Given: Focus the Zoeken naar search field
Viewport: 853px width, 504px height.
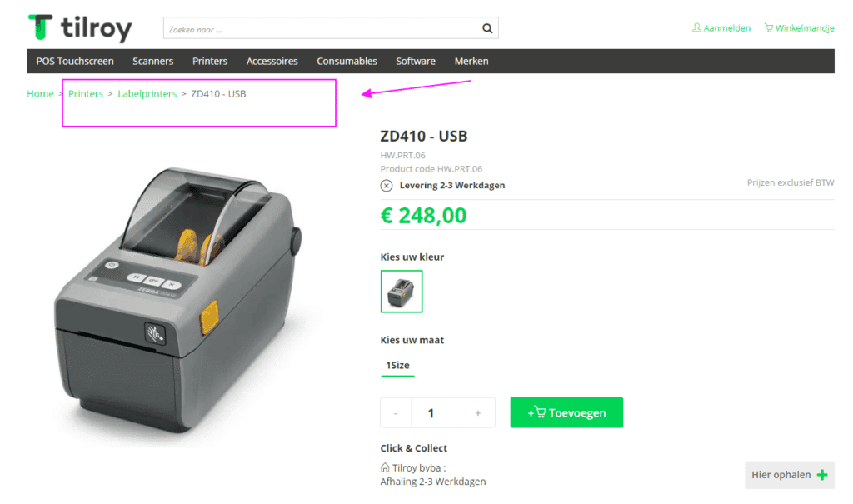Looking at the screenshot, I should (x=331, y=28).
